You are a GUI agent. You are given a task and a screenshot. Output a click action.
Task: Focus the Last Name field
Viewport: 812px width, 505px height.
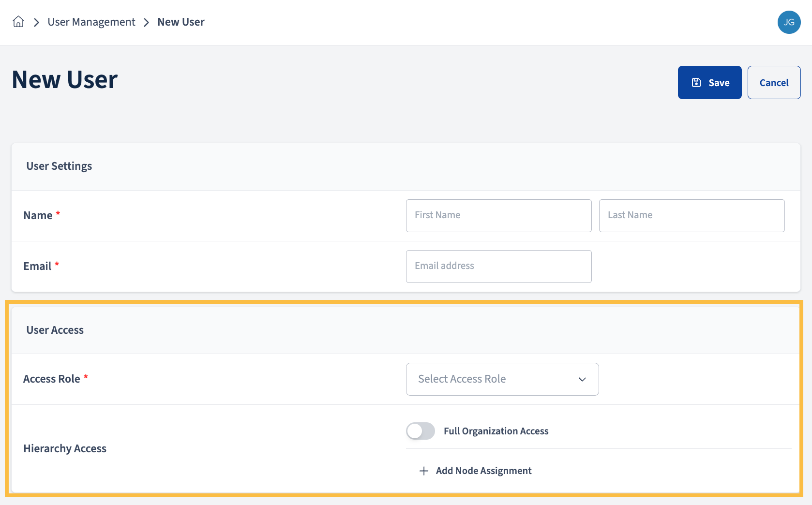coord(692,216)
